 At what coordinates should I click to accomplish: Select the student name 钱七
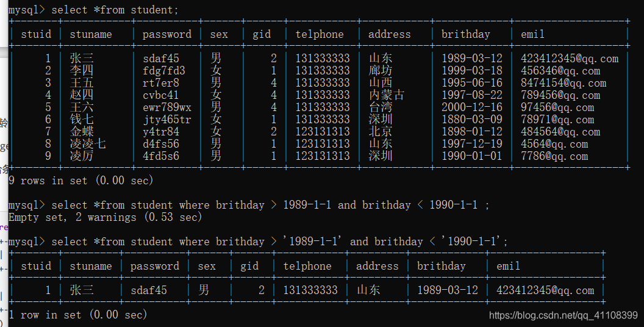(x=82, y=119)
